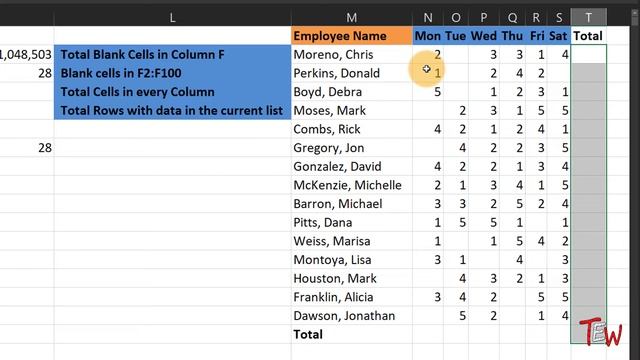Image resolution: width=640 pixels, height=360 pixels.
Task: Click the 'Thu' header cell
Action: click(512, 36)
